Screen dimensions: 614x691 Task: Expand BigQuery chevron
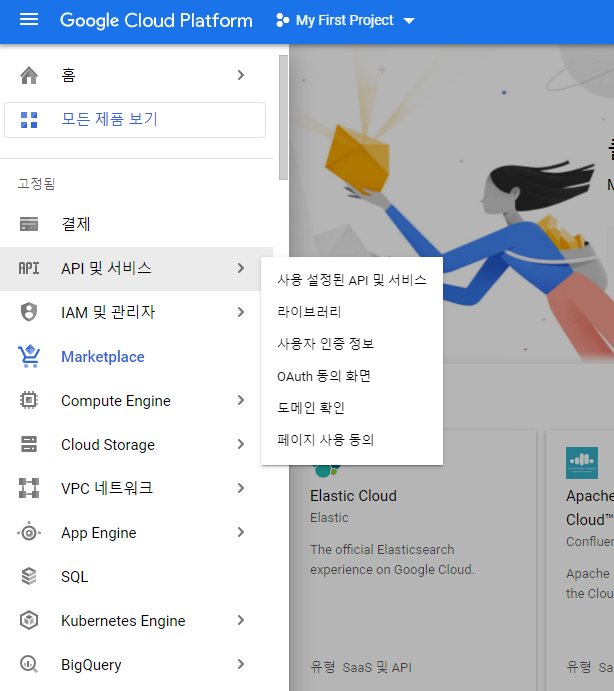(241, 664)
